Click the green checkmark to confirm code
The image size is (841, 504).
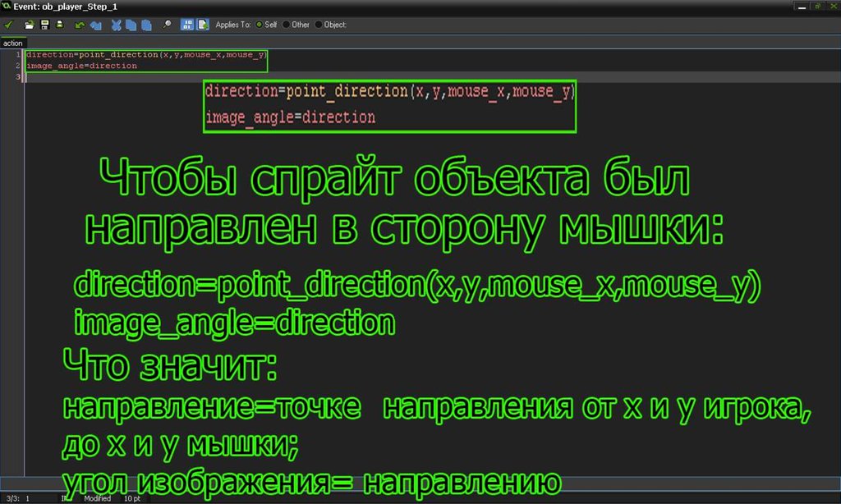[9, 25]
